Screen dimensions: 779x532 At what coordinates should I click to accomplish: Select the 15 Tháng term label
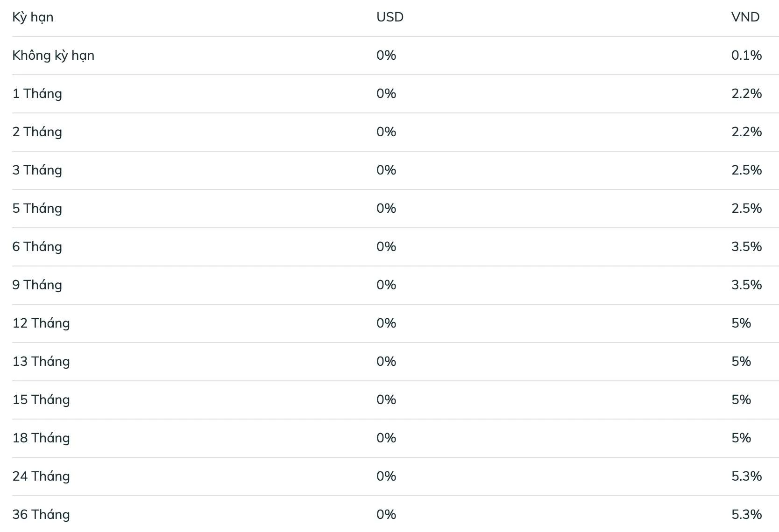coord(41,400)
